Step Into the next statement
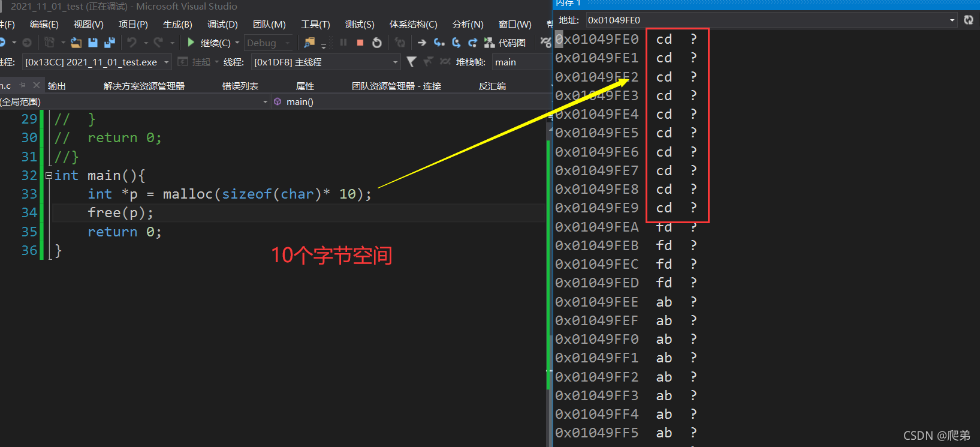The image size is (980, 447). pos(439,43)
